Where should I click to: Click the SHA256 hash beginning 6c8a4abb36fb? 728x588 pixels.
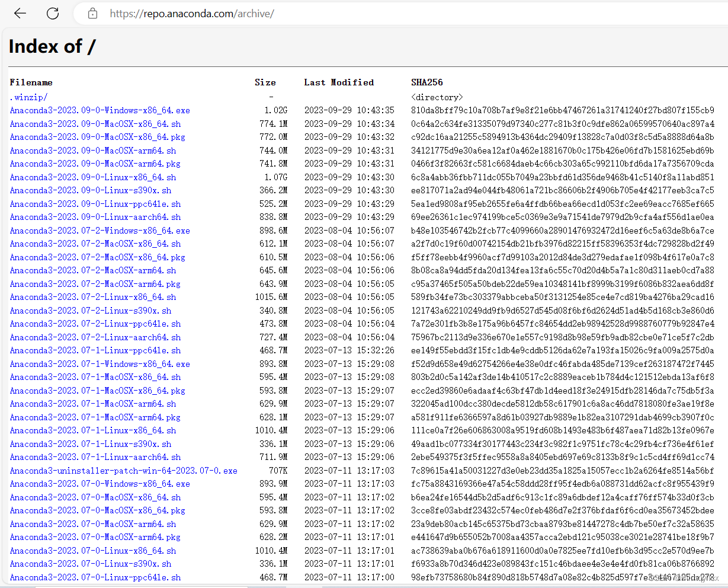coord(563,177)
